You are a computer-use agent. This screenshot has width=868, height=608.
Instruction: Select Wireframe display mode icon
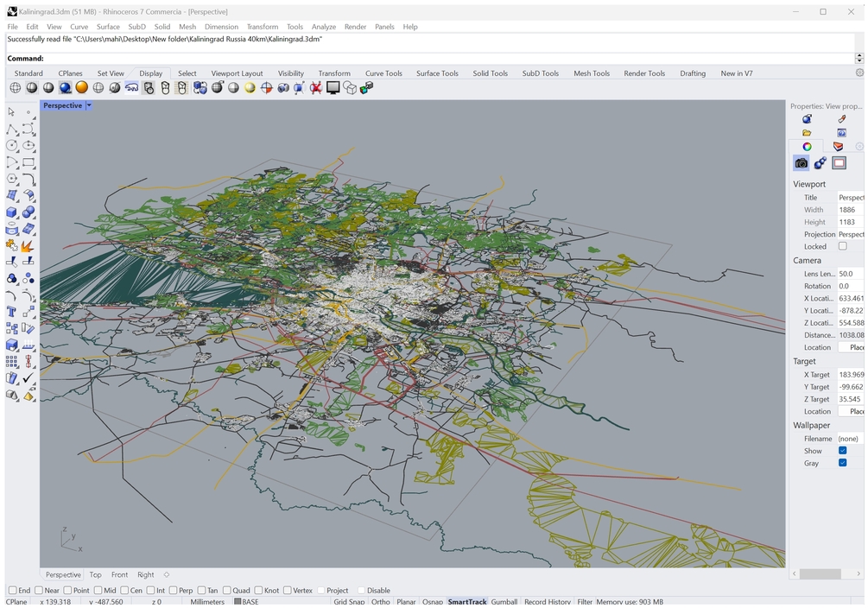(x=16, y=87)
